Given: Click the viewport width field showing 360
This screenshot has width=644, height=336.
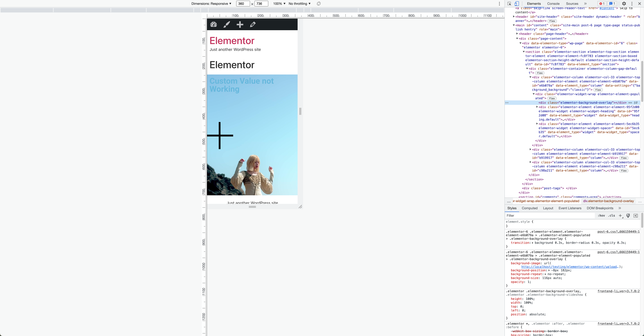Looking at the screenshot, I should (x=243, y=4).
